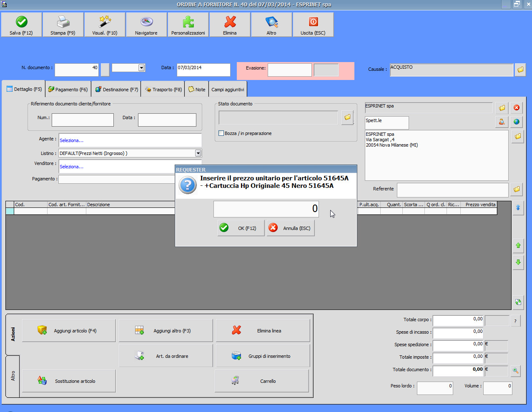Move line up with green up arrow
Image resolution: width=532 pixels, height=412 pixels.
[518, 246]
